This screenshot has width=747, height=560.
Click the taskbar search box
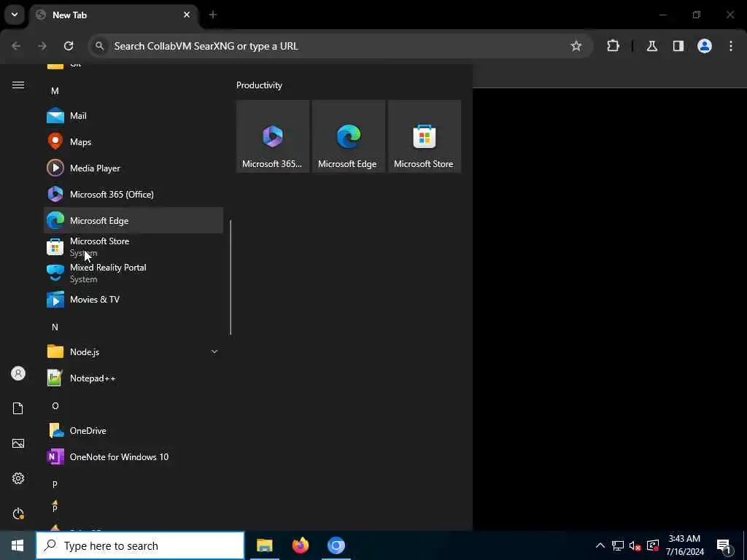(x=140, y=545)
